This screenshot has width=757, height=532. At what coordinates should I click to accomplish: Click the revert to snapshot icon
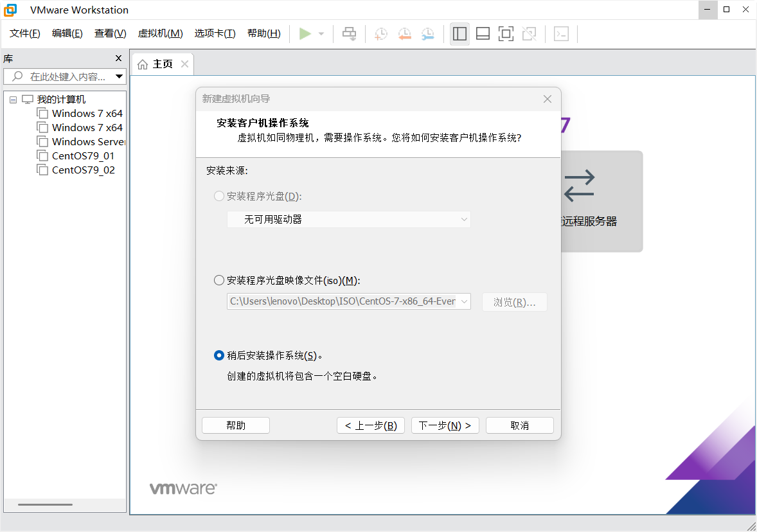405,34
